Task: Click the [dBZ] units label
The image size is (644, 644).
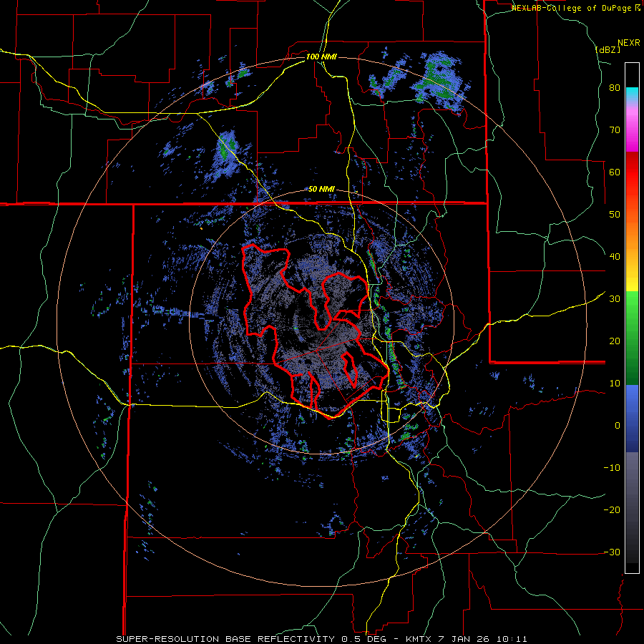Action: (x=608, y=49)
